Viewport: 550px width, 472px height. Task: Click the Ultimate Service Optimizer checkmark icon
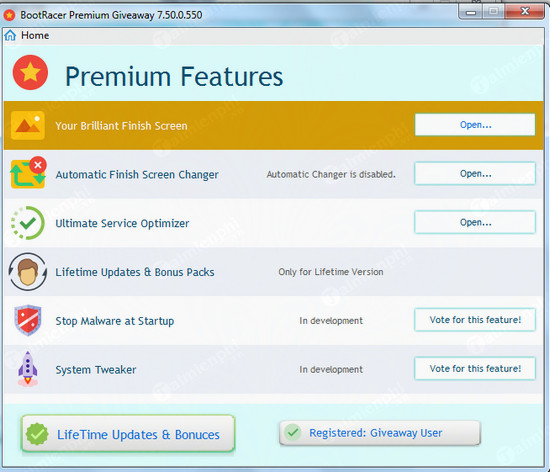click(28, 223)
